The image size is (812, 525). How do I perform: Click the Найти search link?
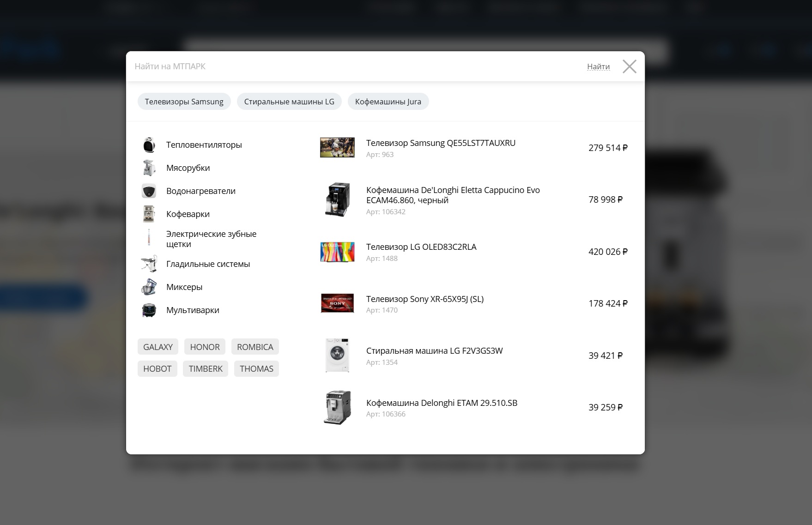(598, 66)
